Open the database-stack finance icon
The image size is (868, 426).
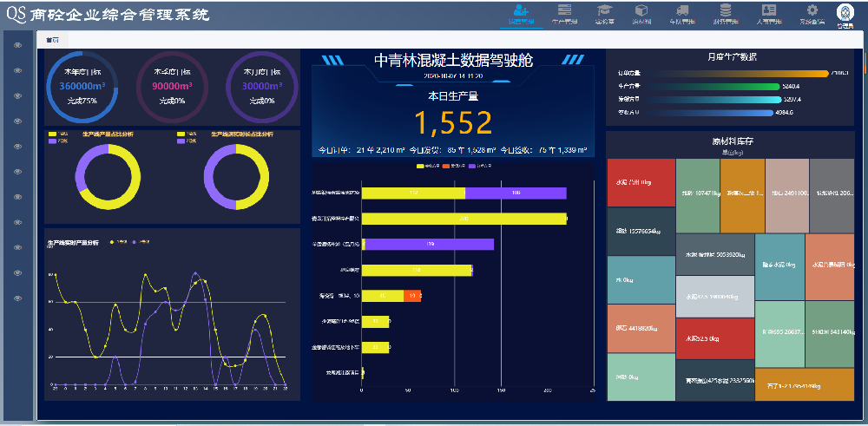(725, 10)
